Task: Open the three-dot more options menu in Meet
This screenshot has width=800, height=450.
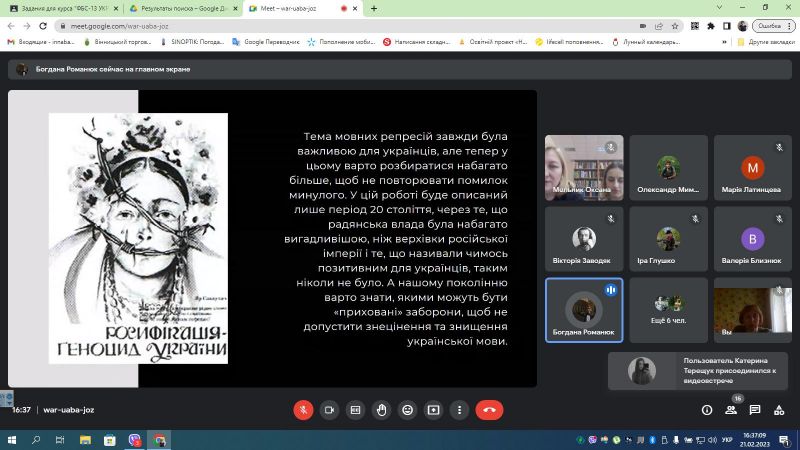Action: [x=459, y=410]
